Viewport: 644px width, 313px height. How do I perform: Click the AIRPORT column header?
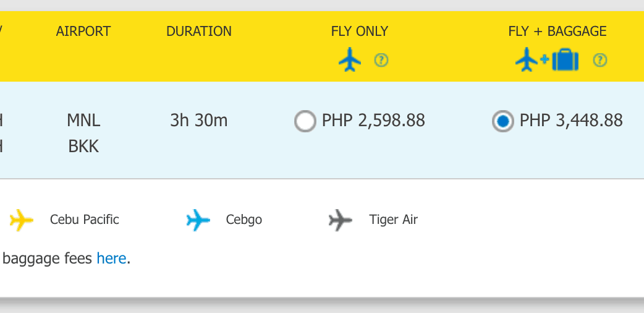click(x=83, y=31)
